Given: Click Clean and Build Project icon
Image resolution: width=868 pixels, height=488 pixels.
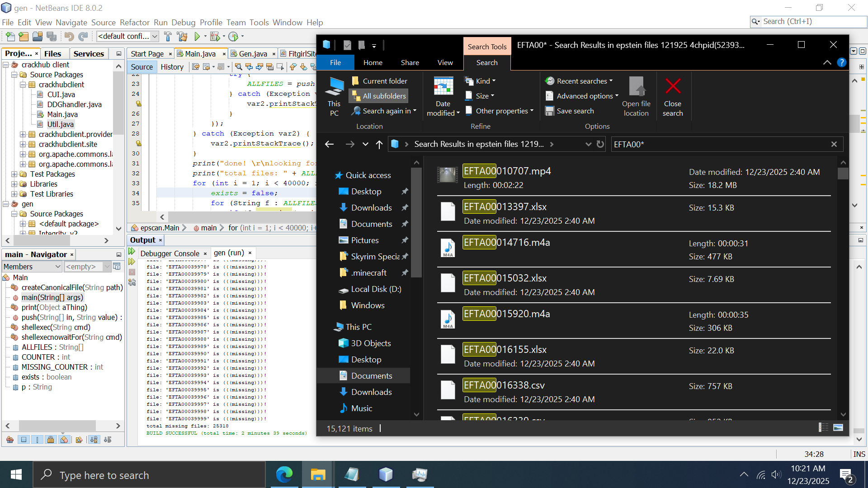Looking at the screenshot, I should 182,37.
